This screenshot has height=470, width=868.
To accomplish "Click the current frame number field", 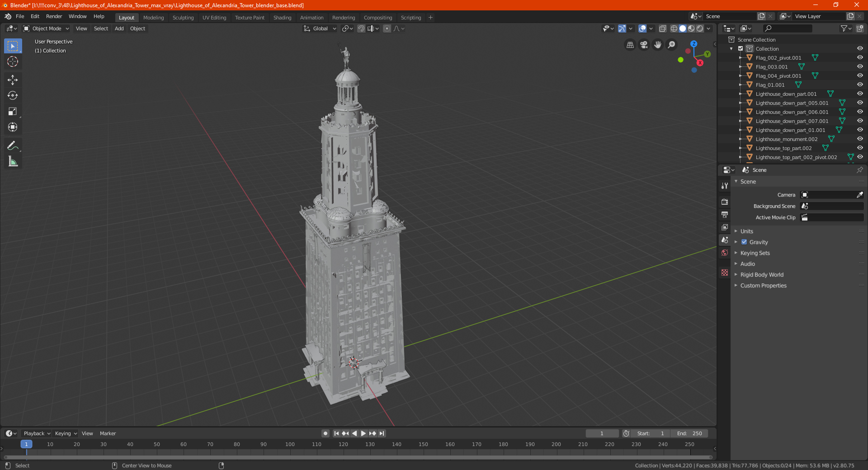I will pyautogui.click(x=602, y=433).
